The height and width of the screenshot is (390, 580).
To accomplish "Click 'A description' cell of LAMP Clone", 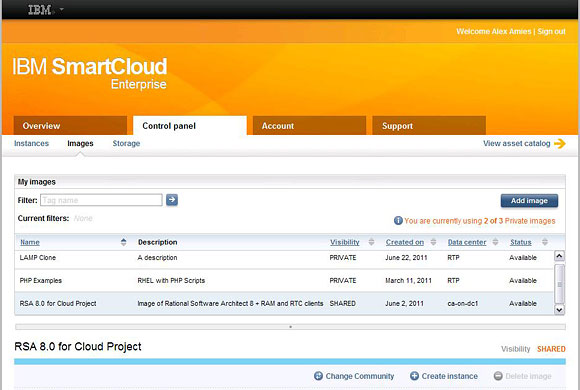I will 157,258.
